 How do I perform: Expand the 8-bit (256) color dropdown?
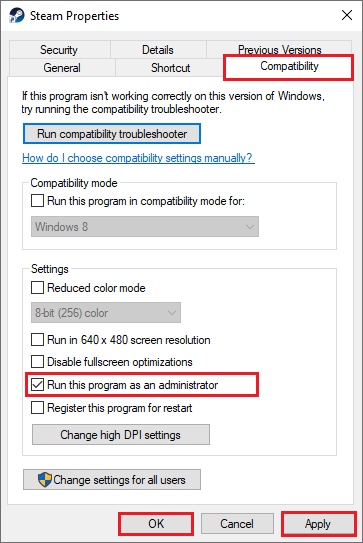[x=106, y=313]
